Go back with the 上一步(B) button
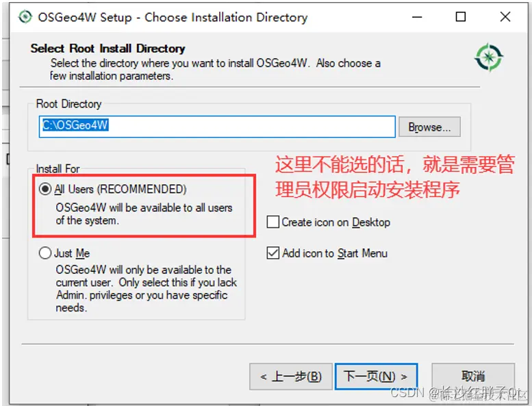This screenshot has width=532, height=406. (x=291, y=377)
